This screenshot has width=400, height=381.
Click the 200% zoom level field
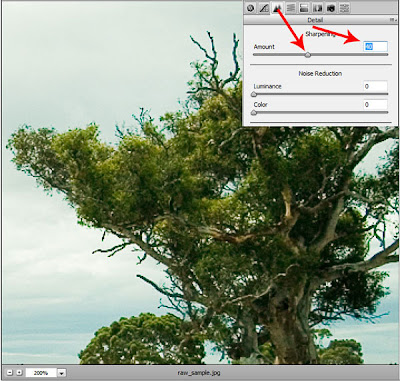point(41,373)
